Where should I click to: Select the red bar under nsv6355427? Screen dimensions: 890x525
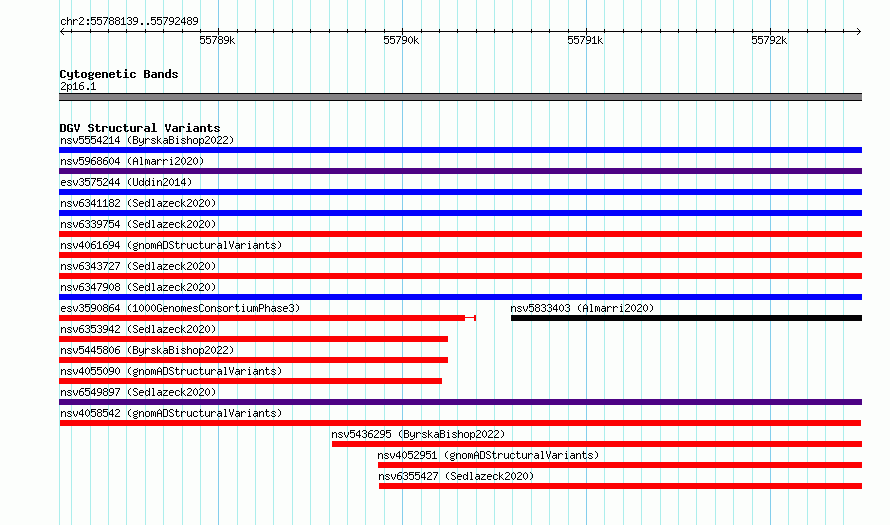(x=620, y=486)
